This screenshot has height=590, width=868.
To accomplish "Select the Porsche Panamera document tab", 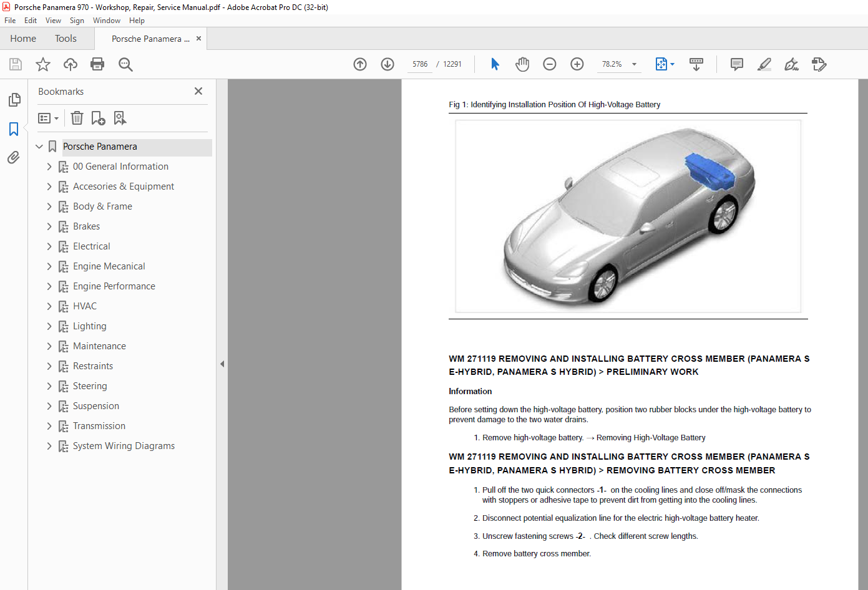I will coord(150,39).
